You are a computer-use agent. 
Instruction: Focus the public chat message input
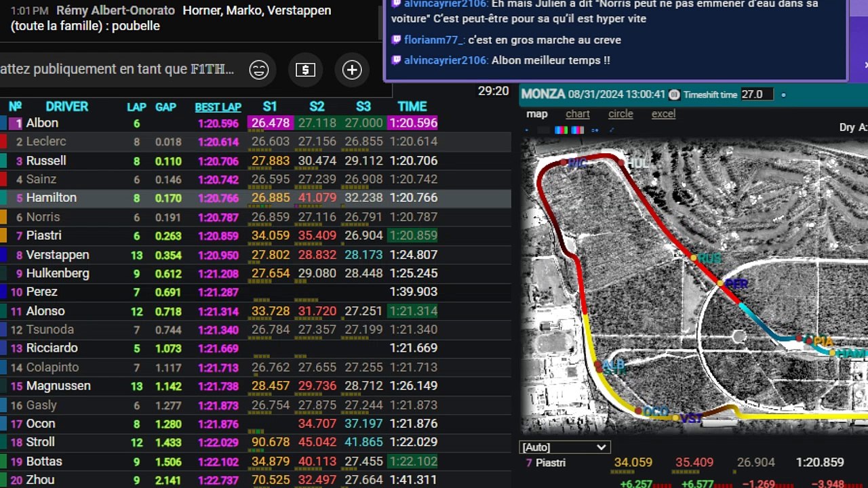(x=117, y=69)
